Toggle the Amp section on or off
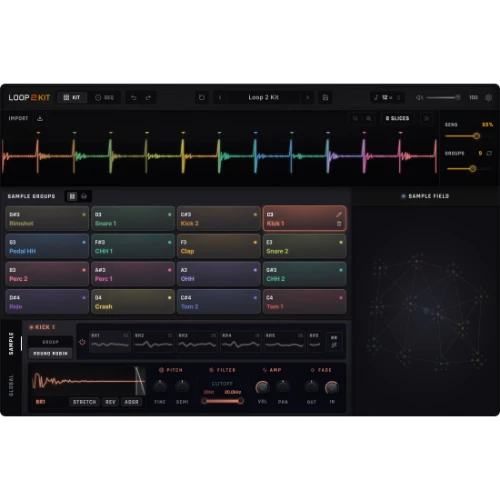Image resolution: width=500 pixels, height=500 pixels. pos(264,370)
